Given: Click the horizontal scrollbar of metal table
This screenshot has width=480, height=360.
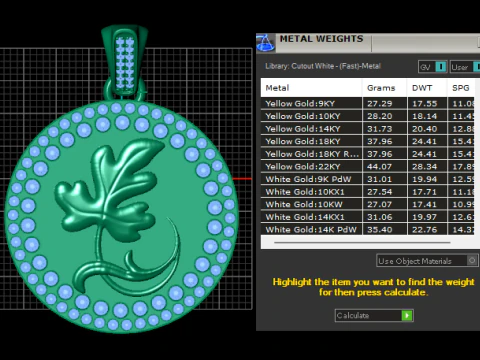Looking at the screenshot, I should coord(362,243).
